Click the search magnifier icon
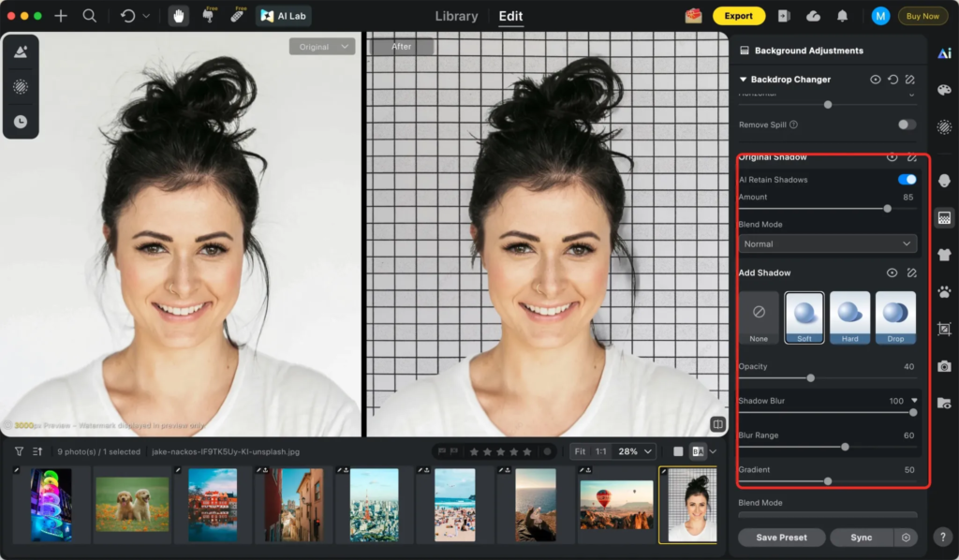Image resolution: width=959 pixels, height=560 pixels. (x=89, y=16)
